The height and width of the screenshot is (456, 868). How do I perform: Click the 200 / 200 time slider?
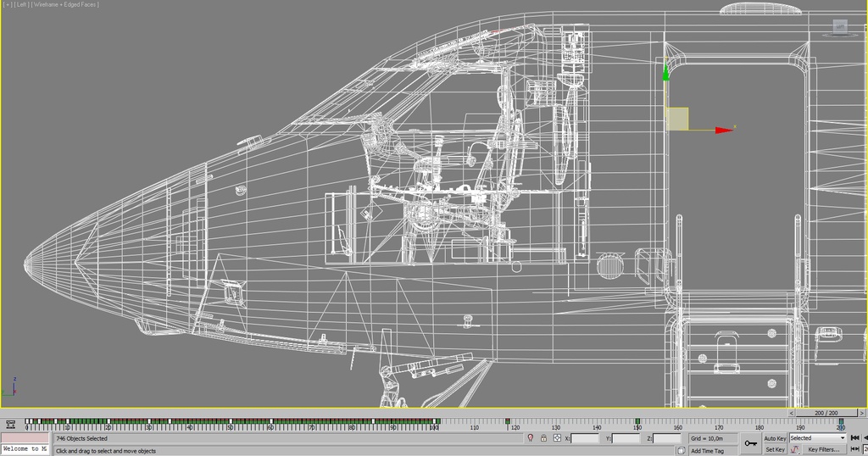point(824,414)
